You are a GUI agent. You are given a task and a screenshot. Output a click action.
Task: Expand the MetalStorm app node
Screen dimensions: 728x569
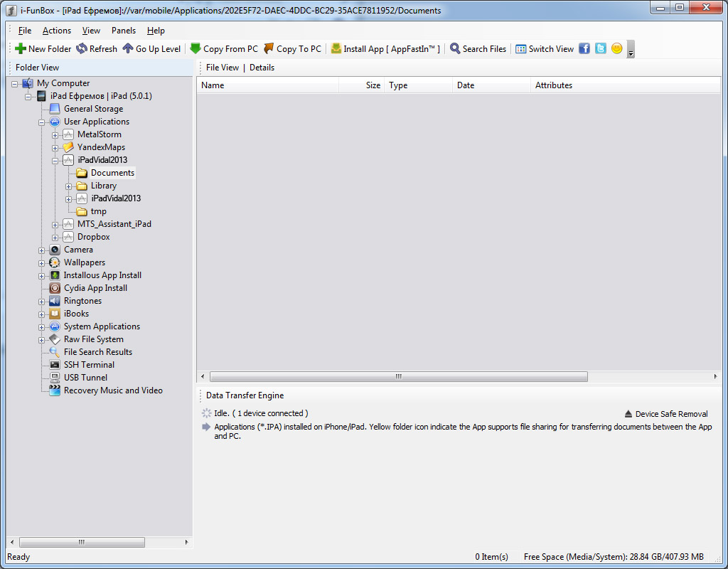tap(55, 135)
